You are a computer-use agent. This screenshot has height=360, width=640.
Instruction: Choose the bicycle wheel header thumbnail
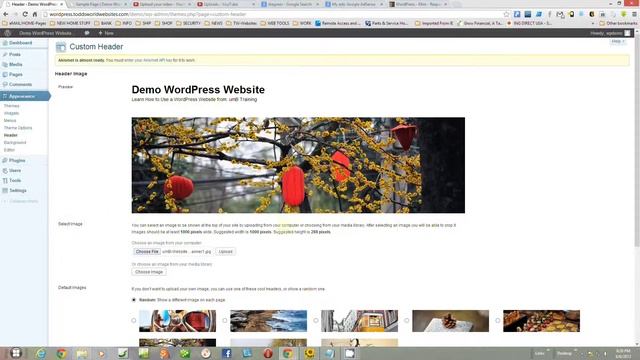click(x=177, y=320)
